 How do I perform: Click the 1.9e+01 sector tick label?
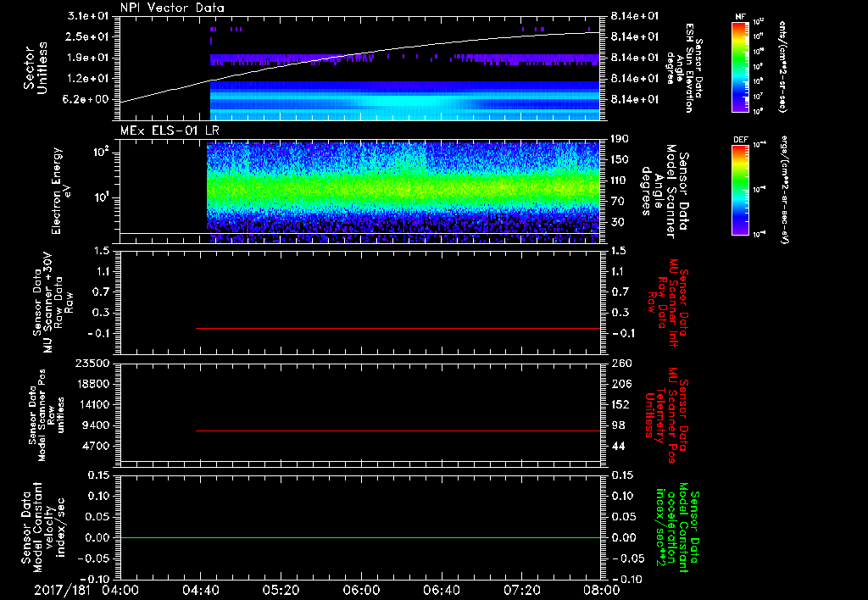(87, 58)
